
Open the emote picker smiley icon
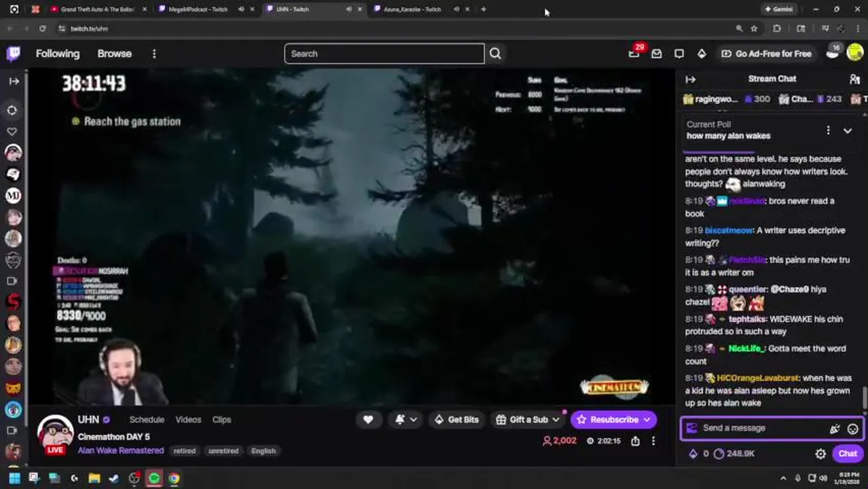pyautogui.click(x=852, y=429)
